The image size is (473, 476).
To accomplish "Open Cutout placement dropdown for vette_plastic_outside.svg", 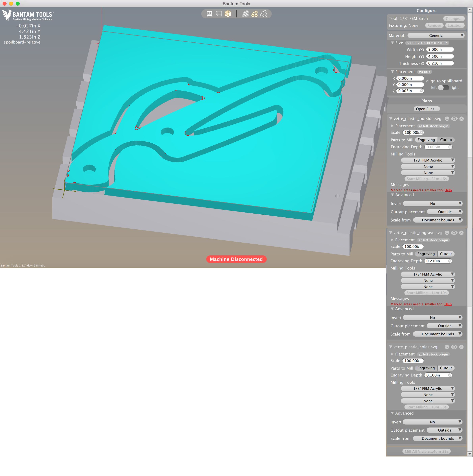I will click(x=445, y=212).
